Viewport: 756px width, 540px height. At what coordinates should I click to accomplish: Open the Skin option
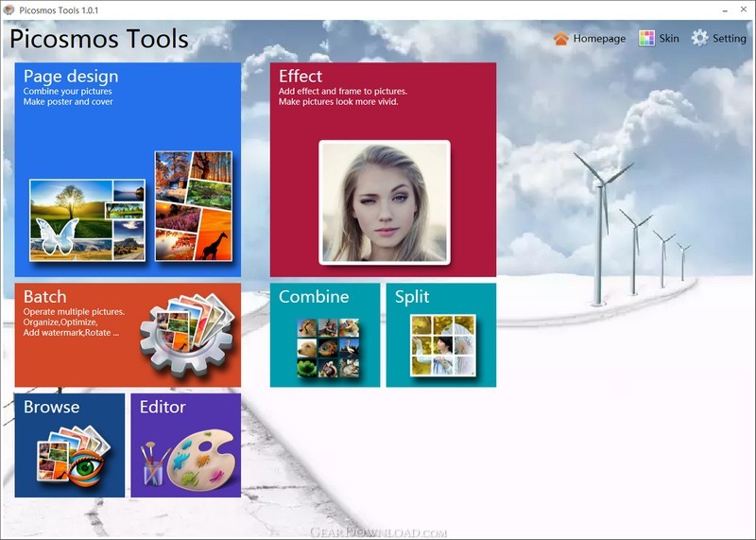tap(669, 38)
